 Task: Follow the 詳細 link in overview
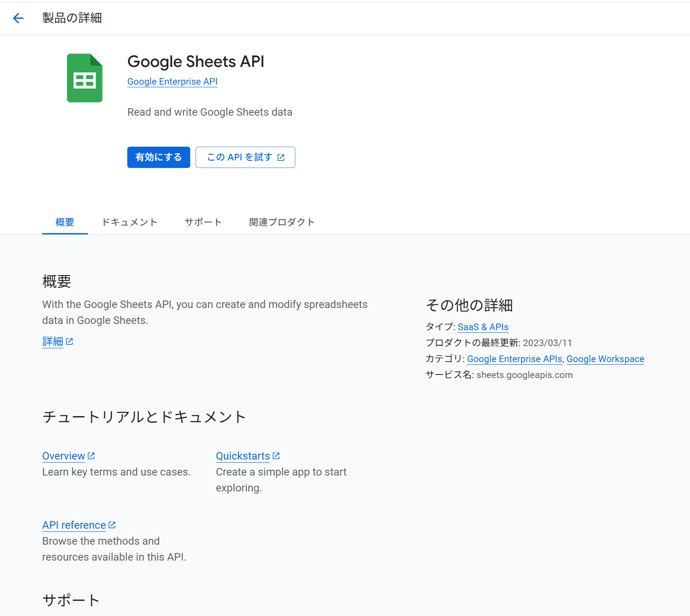[53, 342]
